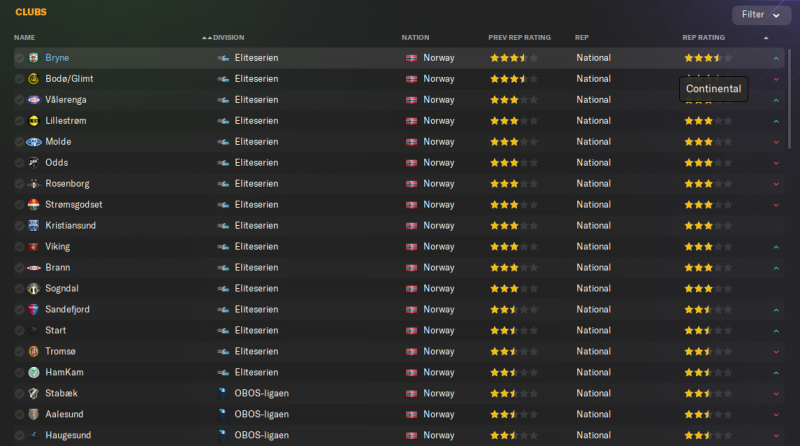Click the HamKam club badge icon
This screenshot has height=446, width=800.
click(34, 372)
